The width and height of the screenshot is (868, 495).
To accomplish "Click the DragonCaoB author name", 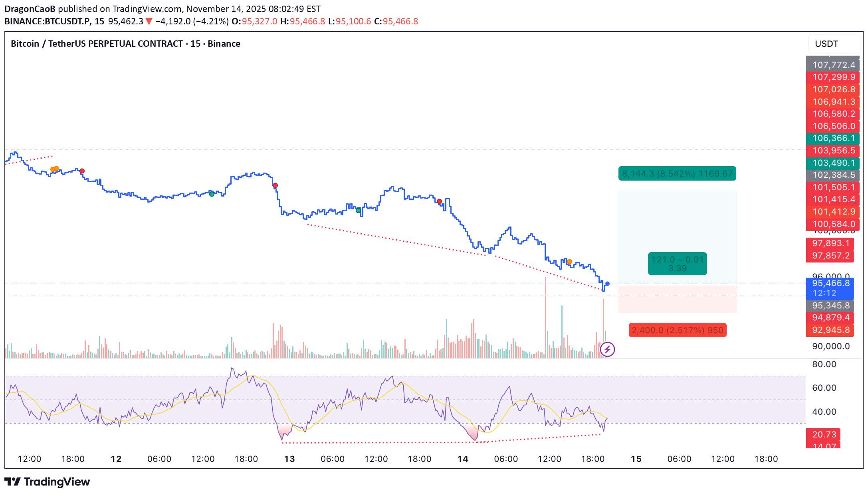I will tap(30, 9).
